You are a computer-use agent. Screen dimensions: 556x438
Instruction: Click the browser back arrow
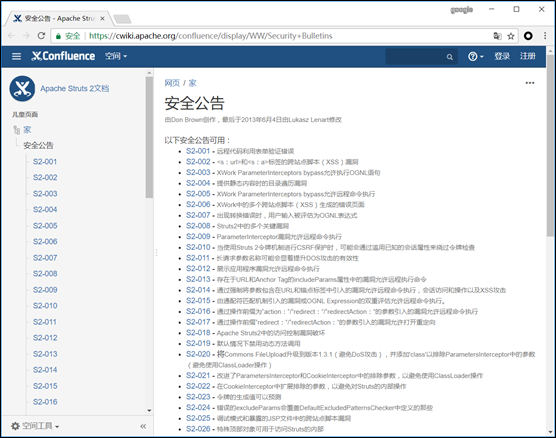[x=11, y=36]
